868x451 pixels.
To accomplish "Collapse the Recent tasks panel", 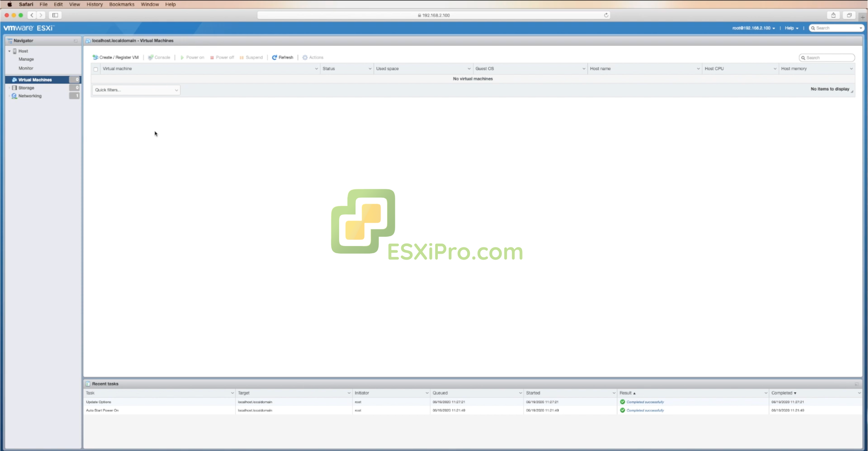I will coord(858,384).
